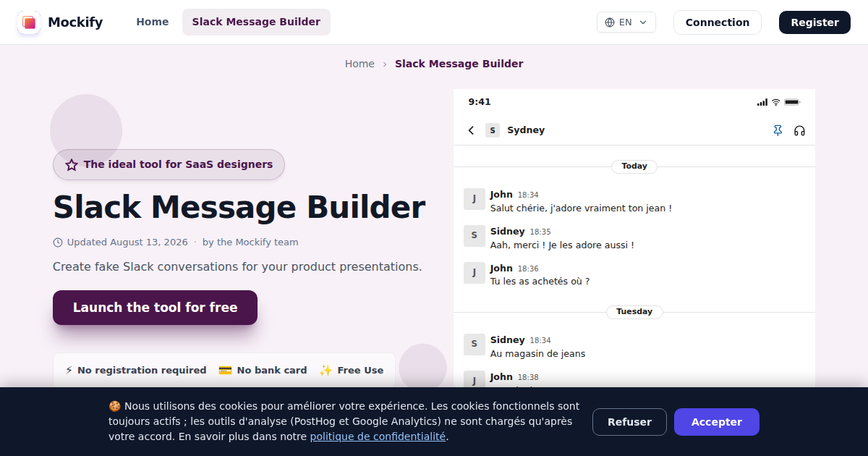Click the 9:41 status bar time
The image size is (868, 456).
pos(480,102)
